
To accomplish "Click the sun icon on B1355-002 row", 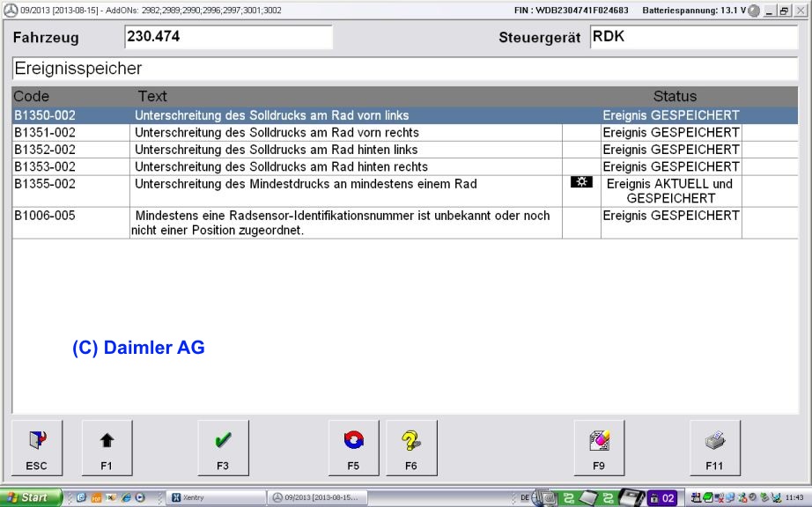I will (x=581, y=183).
